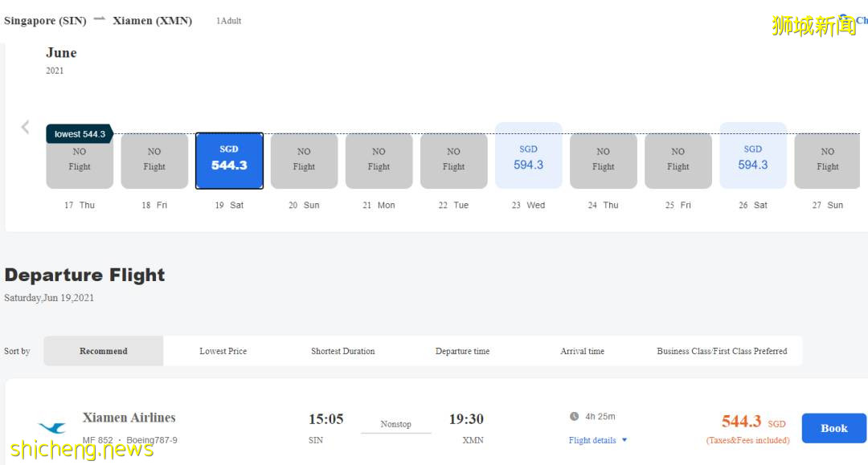Click the Singapore (SIN) origin text
Image resolution: width=868 pixels, height=465 pixels.
coord(45,21)
